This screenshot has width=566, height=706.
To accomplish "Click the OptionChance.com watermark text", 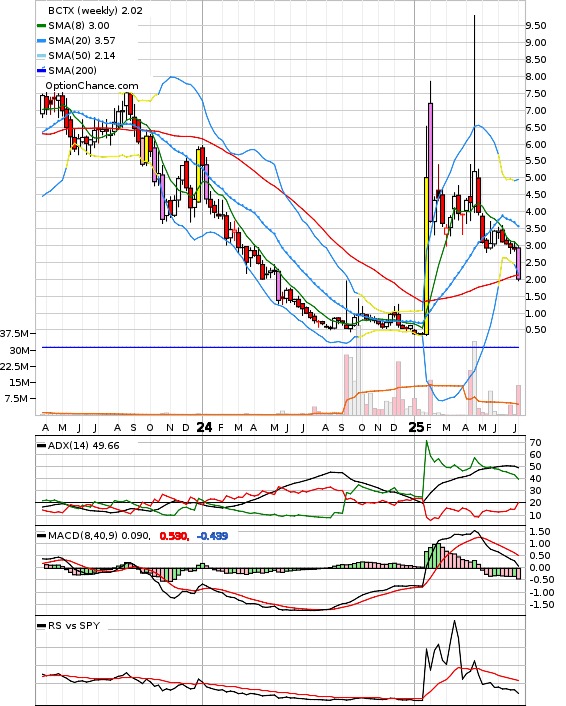I will (92, 86).
